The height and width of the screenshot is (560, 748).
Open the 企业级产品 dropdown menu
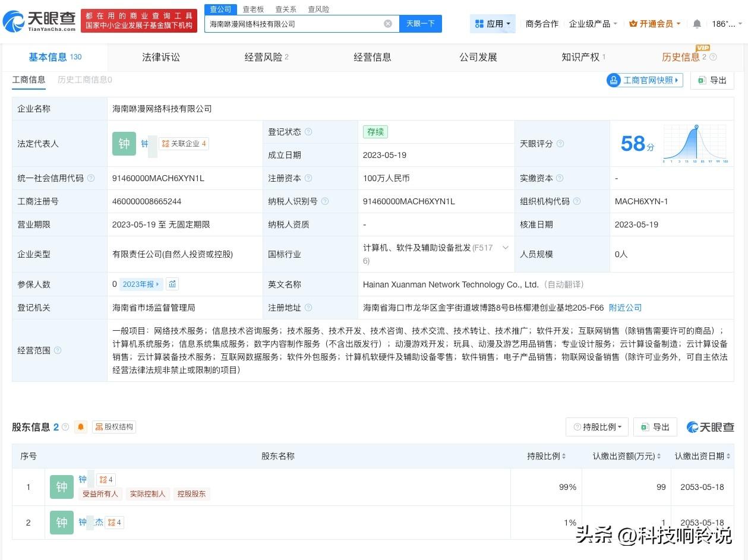point(593,24)
